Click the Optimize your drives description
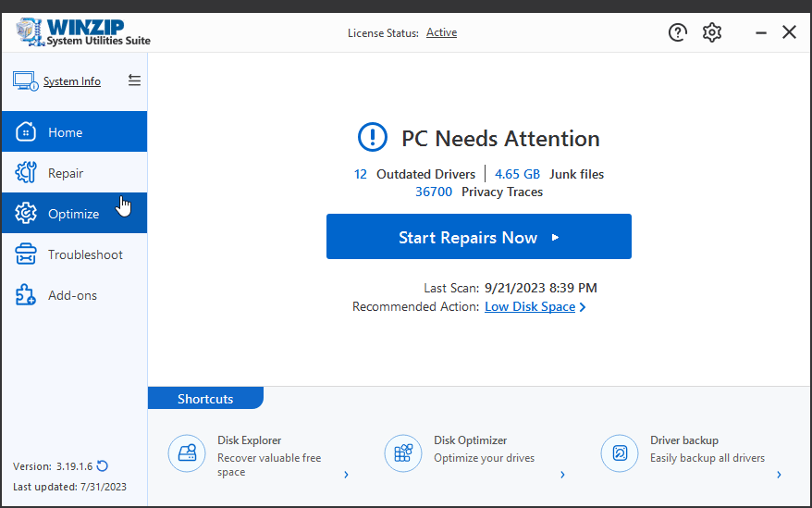The image size is (812, 508). 485,458
